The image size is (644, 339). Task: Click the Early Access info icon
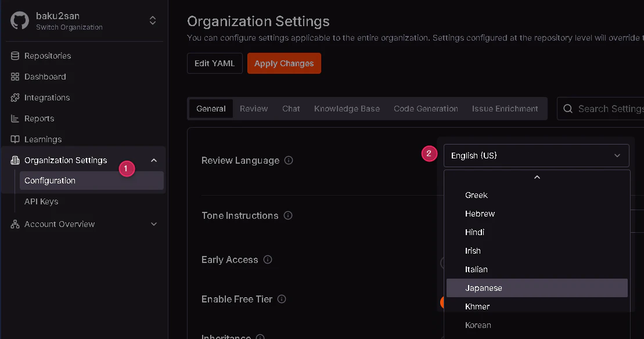pos(268,260)
